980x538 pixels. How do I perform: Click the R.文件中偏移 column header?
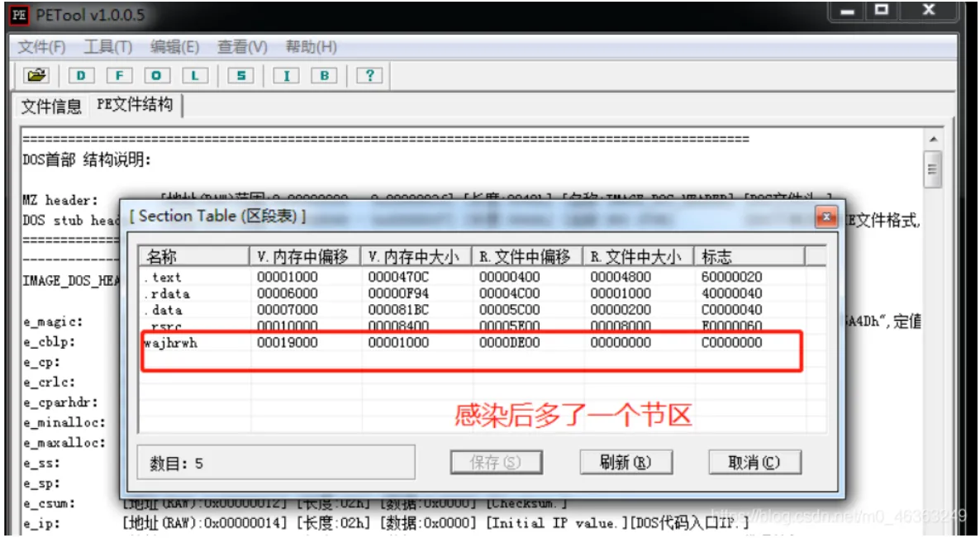pyautogui.click(x=528, y=256)
